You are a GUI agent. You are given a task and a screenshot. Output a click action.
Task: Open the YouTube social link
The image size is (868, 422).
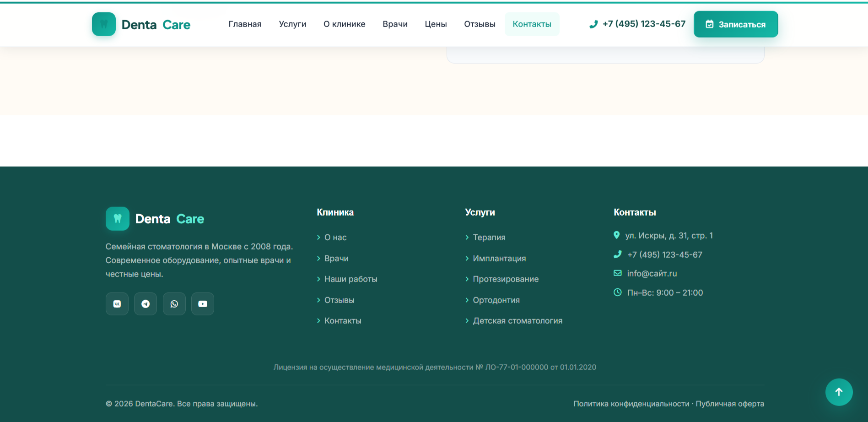pos(203,304)
